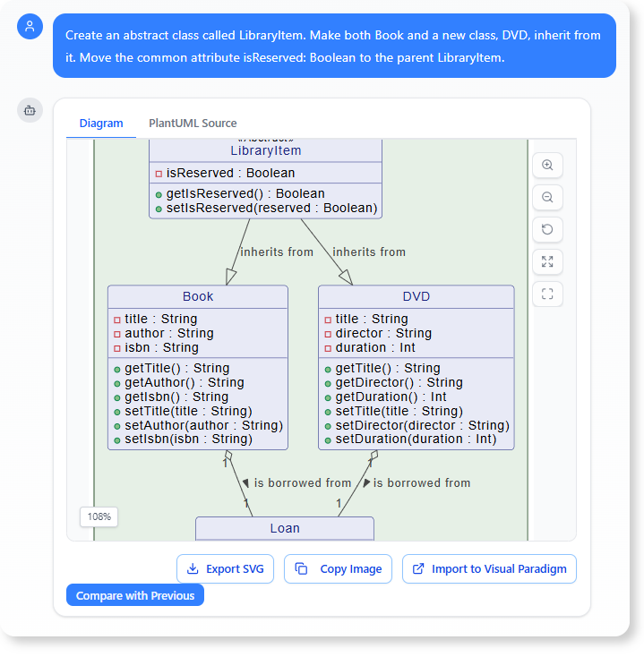Switch to the PlantUML Source tab

point(193,123)
